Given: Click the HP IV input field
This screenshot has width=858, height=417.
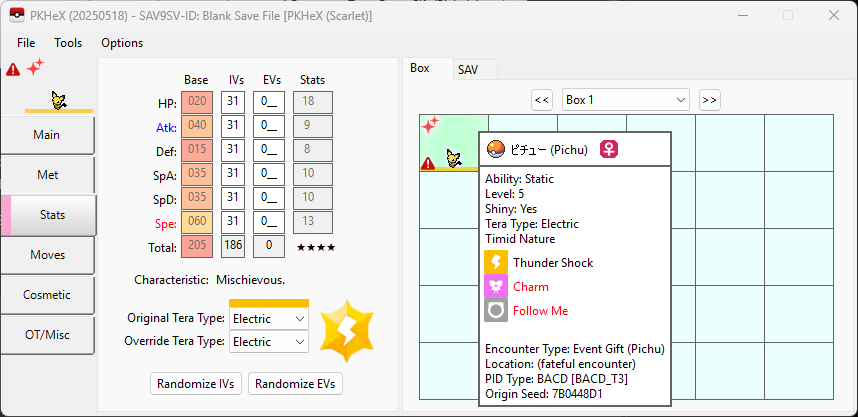Looking at the screenshot, I should click(x=233, y=102).
